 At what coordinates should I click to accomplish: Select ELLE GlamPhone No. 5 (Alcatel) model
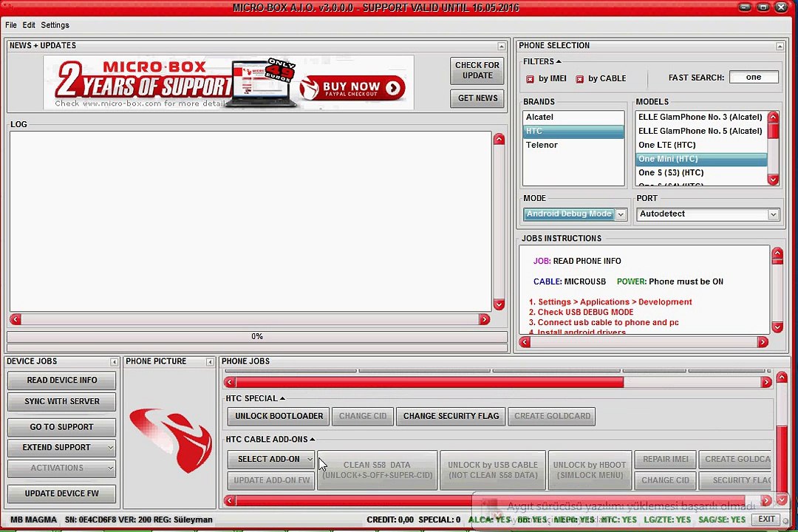click(x=700, y=132)
